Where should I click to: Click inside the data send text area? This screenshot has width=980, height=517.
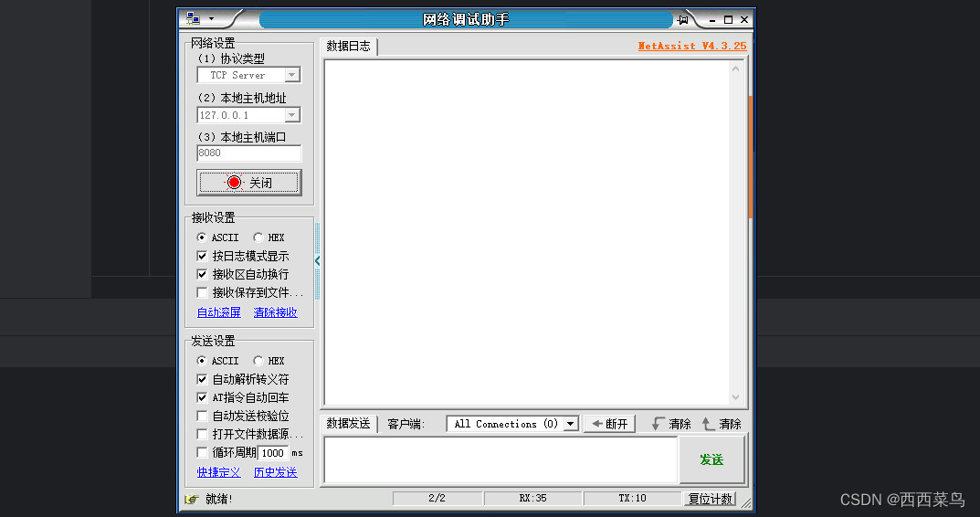(x=501, y=459)
